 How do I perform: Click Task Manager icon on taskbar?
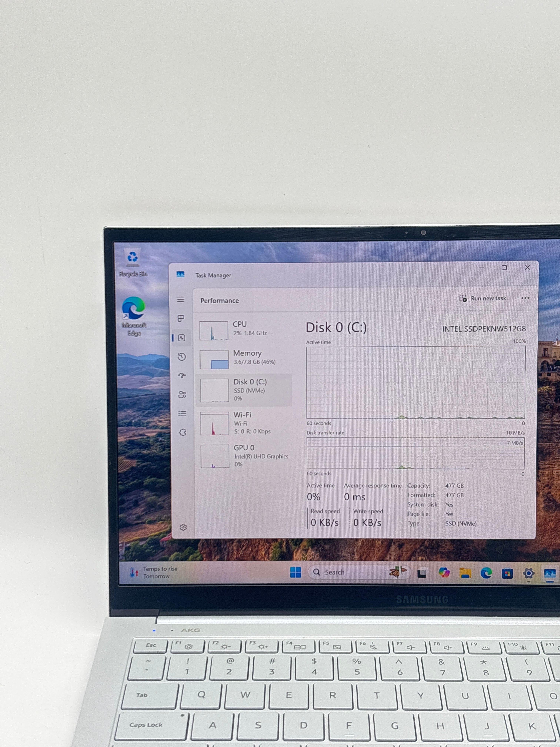click(550, 573)
